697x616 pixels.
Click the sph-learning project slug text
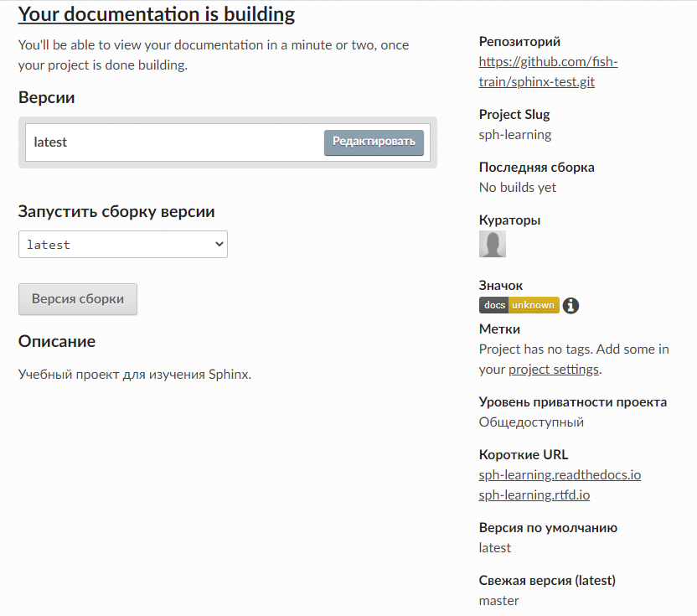[514, 135]
